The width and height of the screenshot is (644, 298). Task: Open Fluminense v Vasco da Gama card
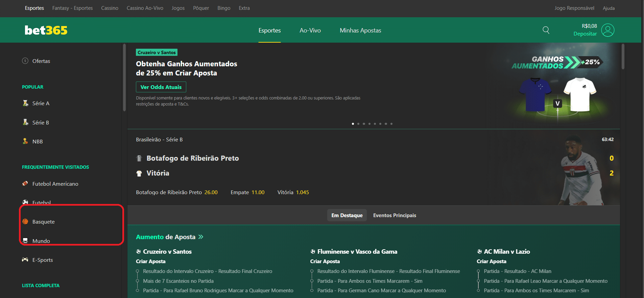point(385,271)
